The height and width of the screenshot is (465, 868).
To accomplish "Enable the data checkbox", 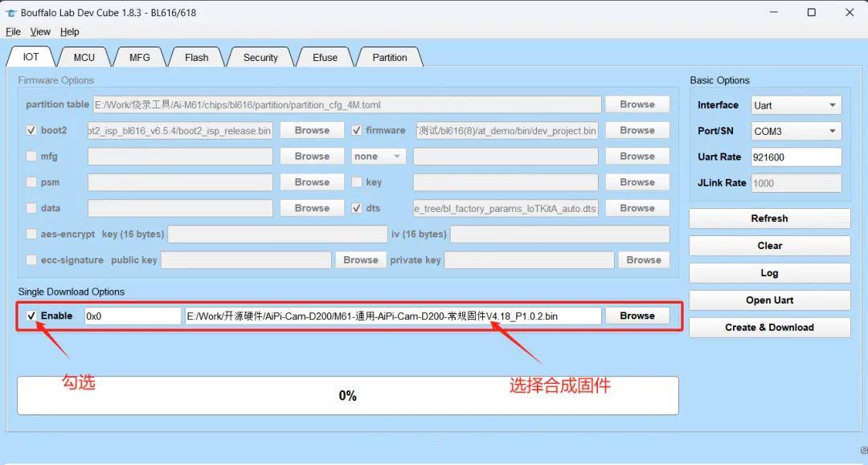I will tap(31, 209).
